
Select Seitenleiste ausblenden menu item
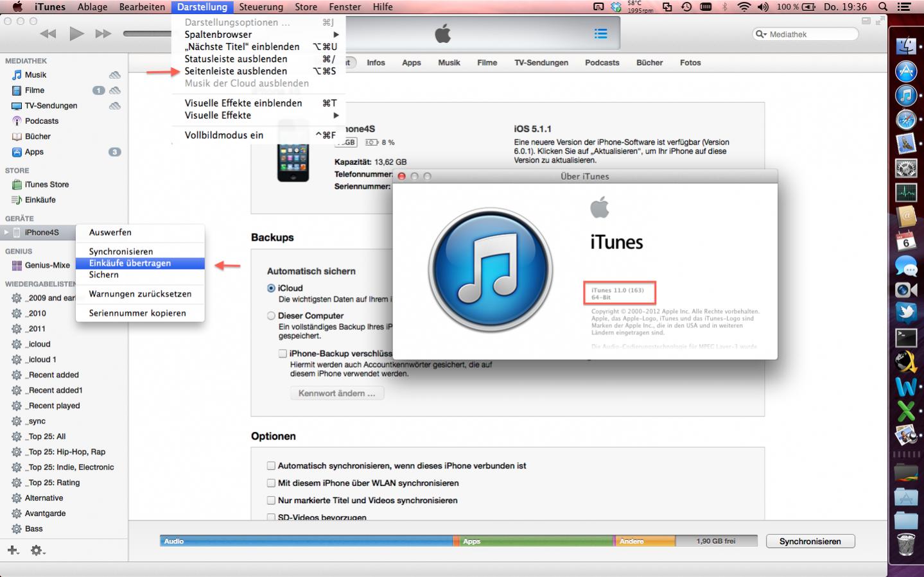[259, 71]
